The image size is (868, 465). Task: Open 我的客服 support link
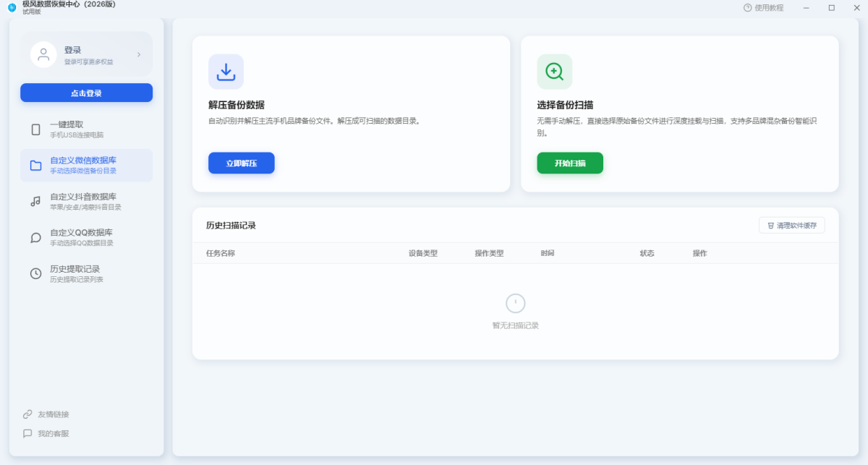tap(54, 434)
